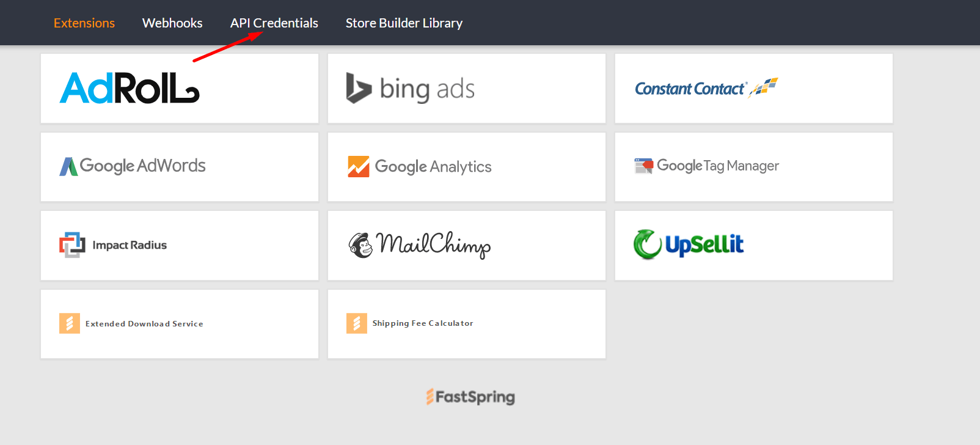The image size is (980, 445).
Task: Navigate to Store Builder Library
Action: click(x=404, y=23)
